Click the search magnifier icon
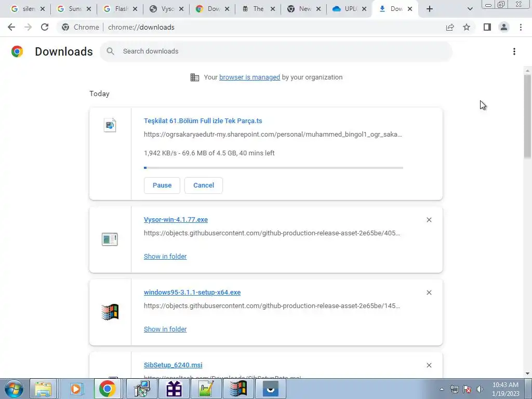Image resolution: width=532 pixels, height=399 pixels. point(110,51)
